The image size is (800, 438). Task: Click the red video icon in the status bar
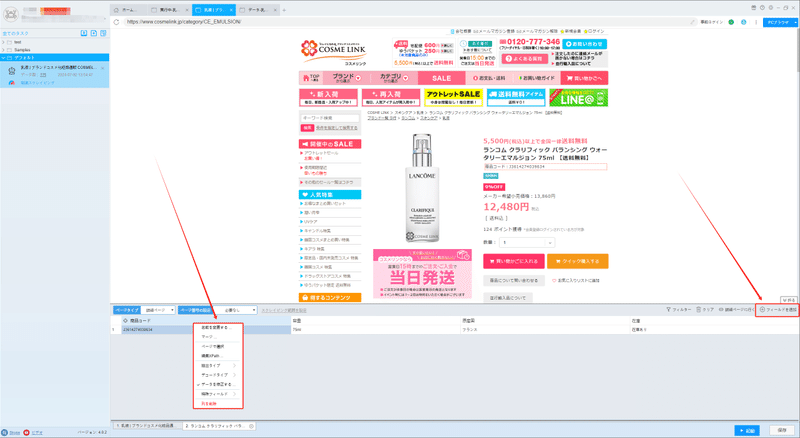click(26, 432)
